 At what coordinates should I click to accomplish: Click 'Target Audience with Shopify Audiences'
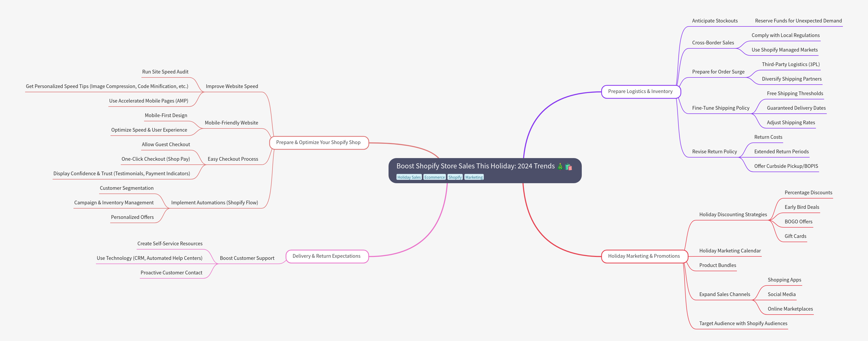[x=743, y=324]
